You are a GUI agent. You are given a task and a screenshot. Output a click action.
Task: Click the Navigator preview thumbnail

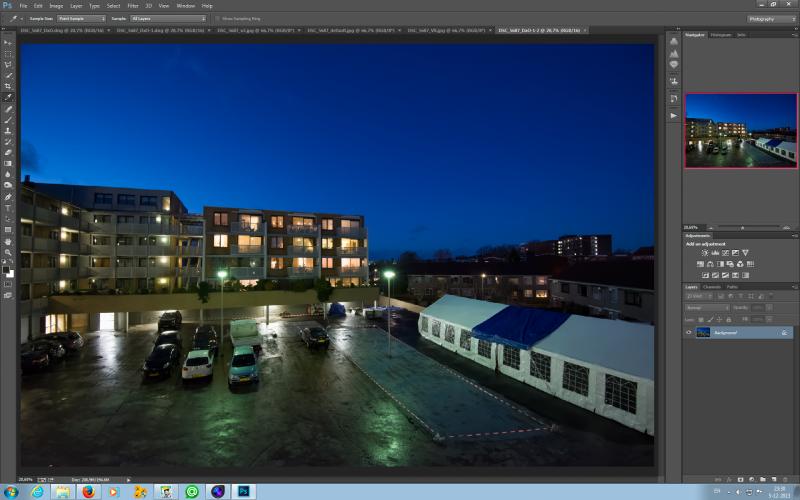click(741, 131)
